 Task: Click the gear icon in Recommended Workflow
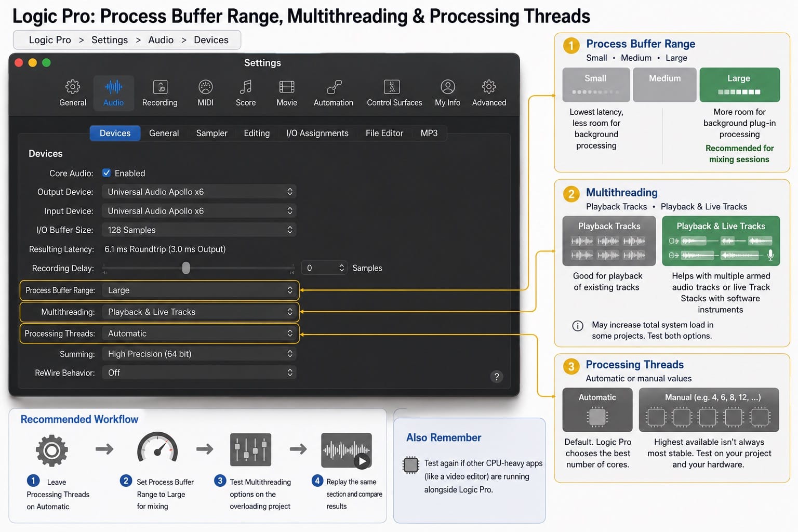coord(52,450)
